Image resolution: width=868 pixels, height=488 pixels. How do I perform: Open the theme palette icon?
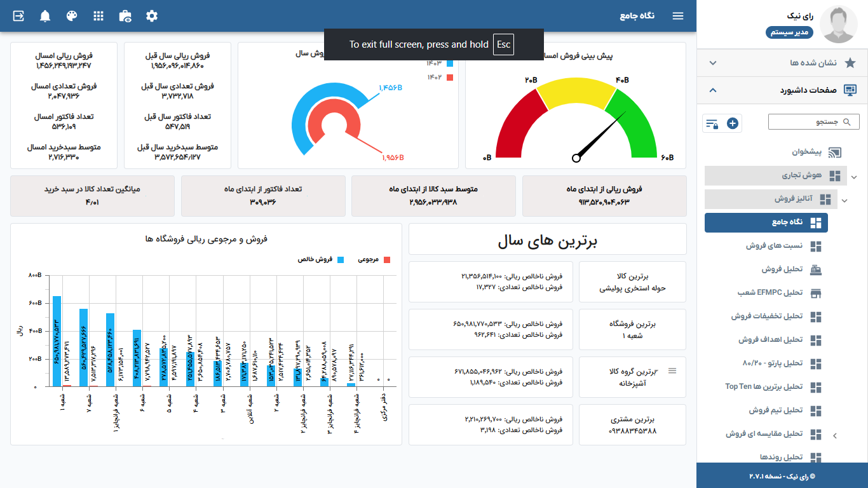pyautogui.click(x=71, y=16)
